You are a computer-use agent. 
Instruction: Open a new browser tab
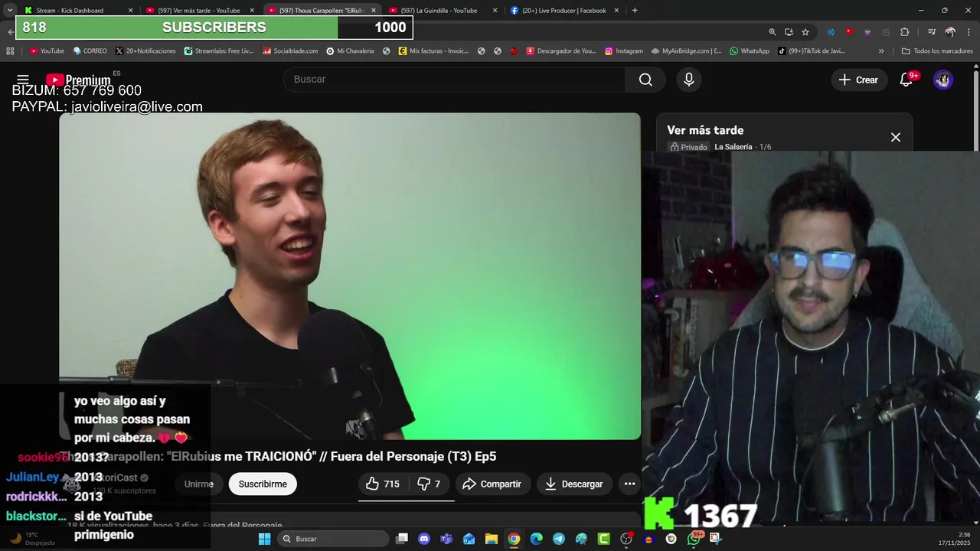[635, 11]
